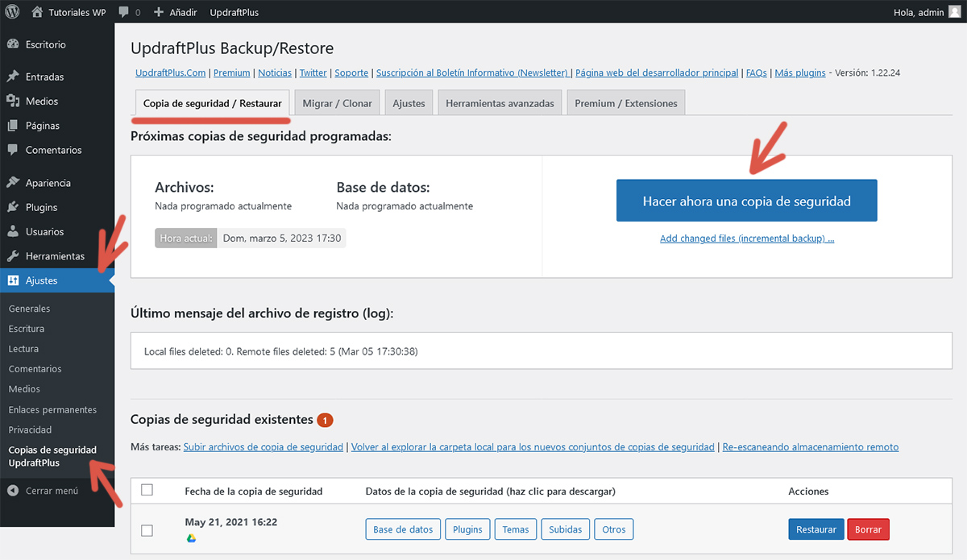Viewport: 967px width, 560px height.
Task: Click the 'May 21, 2021 16:22' backup date
Action: 231,522
